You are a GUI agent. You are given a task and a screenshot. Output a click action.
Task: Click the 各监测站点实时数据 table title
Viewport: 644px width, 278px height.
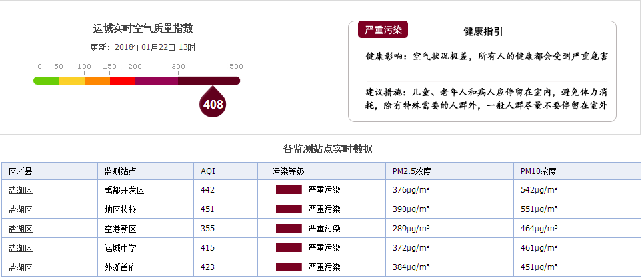pos(328,149)
